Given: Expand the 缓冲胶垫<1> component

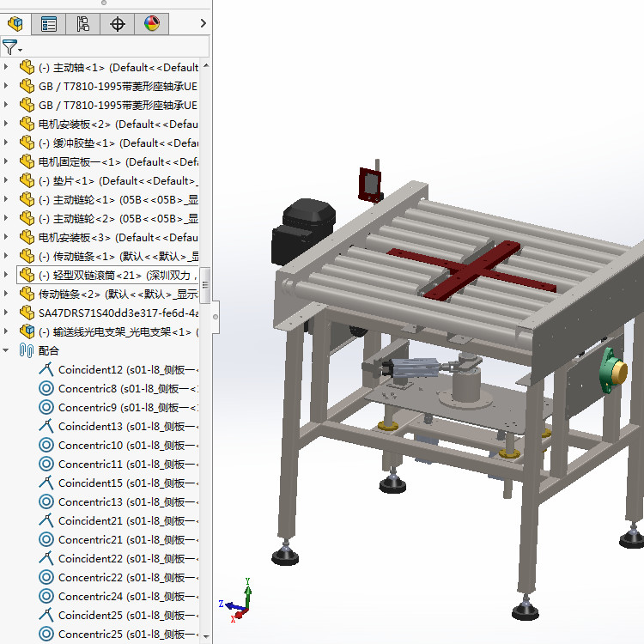Looking at the screenshot, I should click(x=6, y=142).
